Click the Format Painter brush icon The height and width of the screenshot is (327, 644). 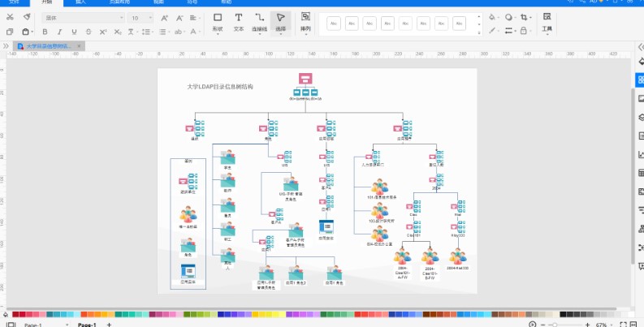[27, 17]
